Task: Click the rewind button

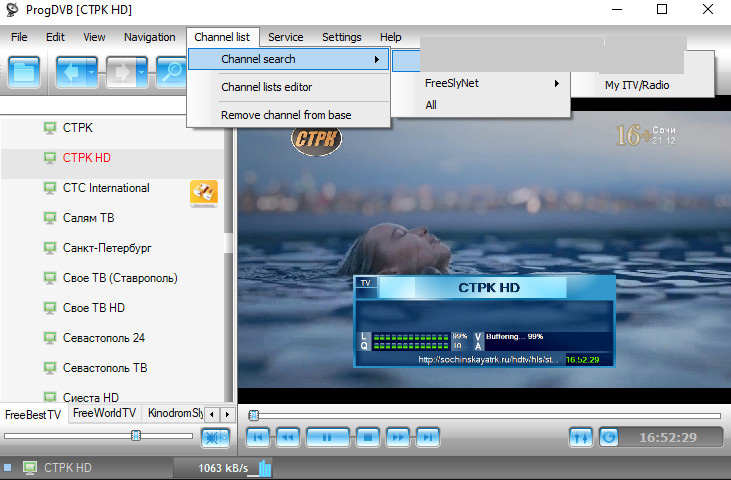Action: point(288,438)
